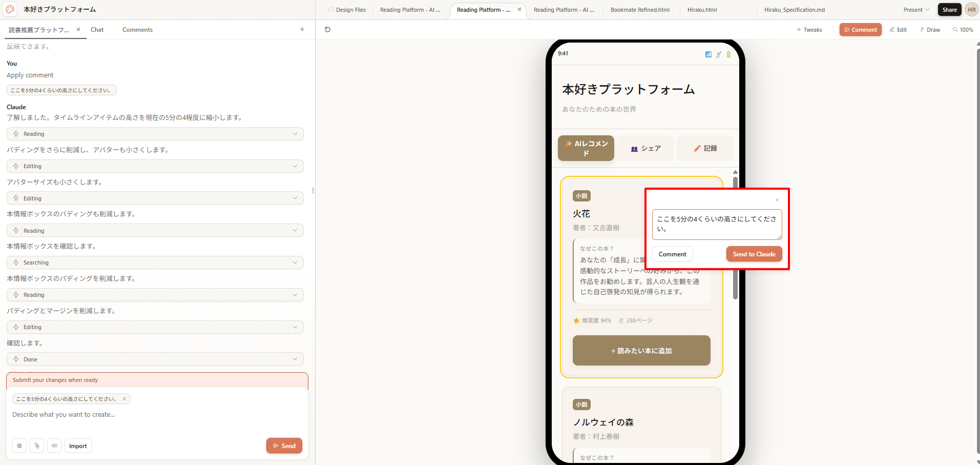Viewport: 980px width, 465px height.
Task: Click the project title 本好きプラットフォーム at top left
Action: 59,10
